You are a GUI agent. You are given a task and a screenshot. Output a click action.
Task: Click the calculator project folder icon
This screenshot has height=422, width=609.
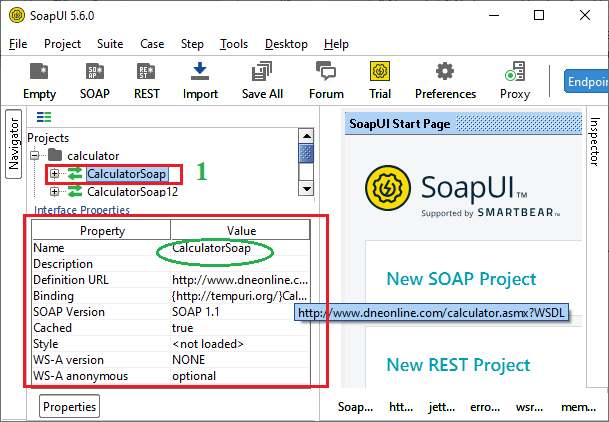click(x=55, y=156)
